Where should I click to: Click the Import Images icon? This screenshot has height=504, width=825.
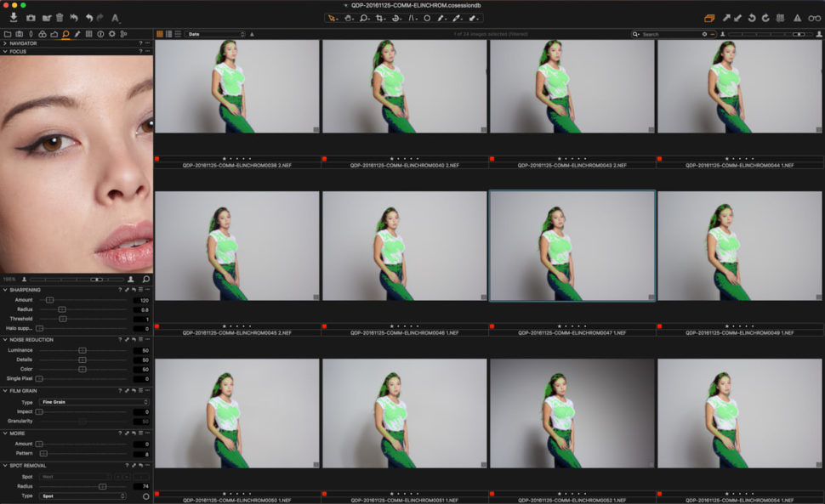[14, 17]
